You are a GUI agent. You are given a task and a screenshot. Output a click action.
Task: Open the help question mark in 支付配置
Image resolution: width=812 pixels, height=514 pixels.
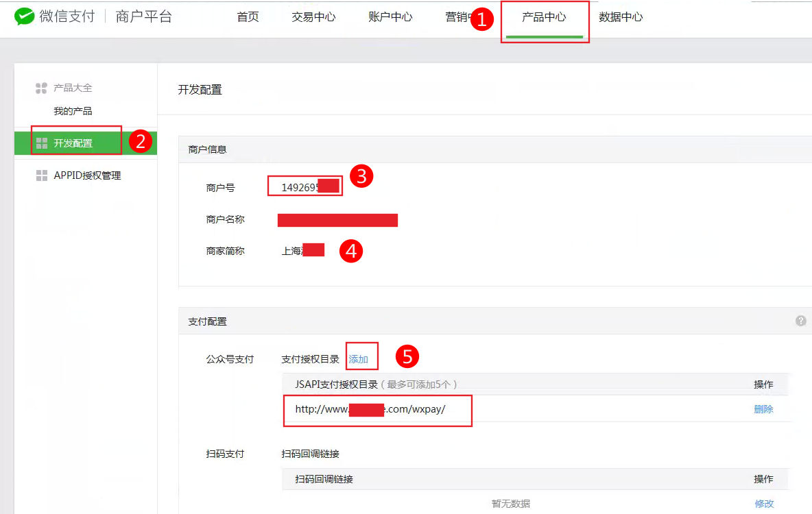[x=800, y=321]
